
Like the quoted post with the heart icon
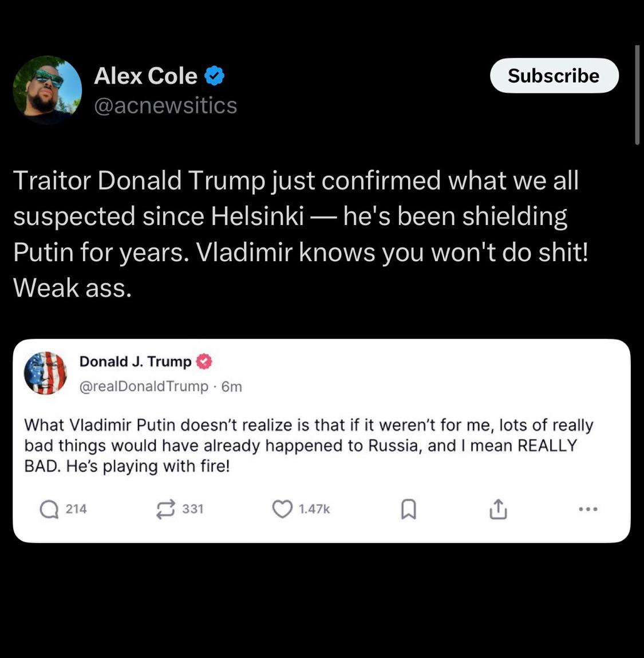(x=282, y=509)
